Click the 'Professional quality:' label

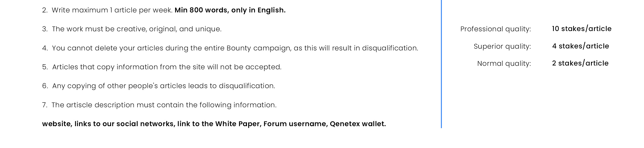(495, 29)
